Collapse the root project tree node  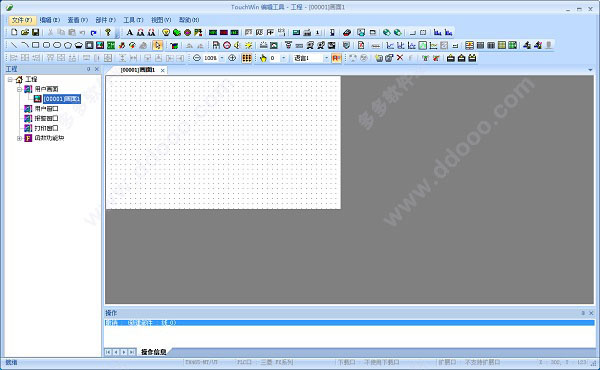pos(10,80)
